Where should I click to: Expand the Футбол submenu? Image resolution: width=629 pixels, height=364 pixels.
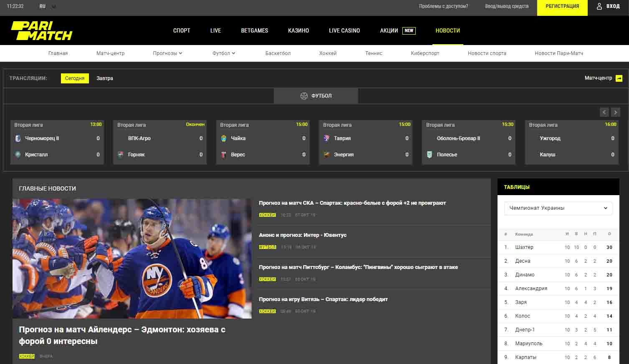224,53
